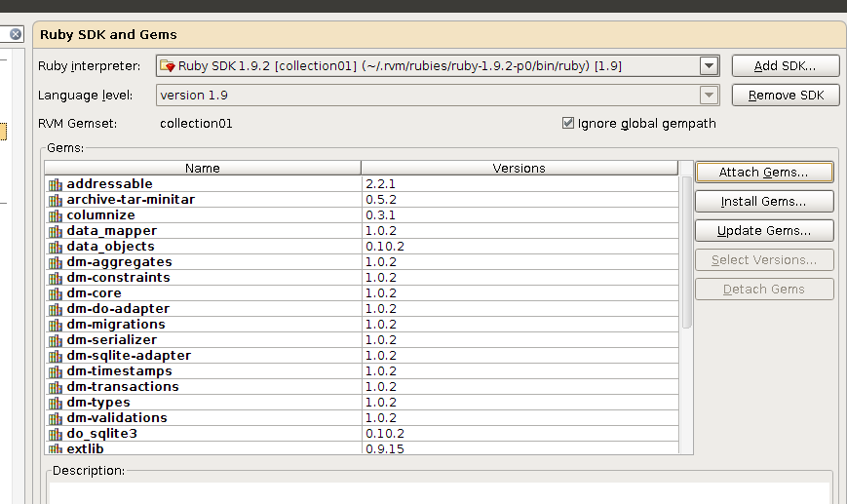Viewport: 847px width, 504px height.
Task: Select the dm-aggregates gem name
Action: tap(119, 262)
